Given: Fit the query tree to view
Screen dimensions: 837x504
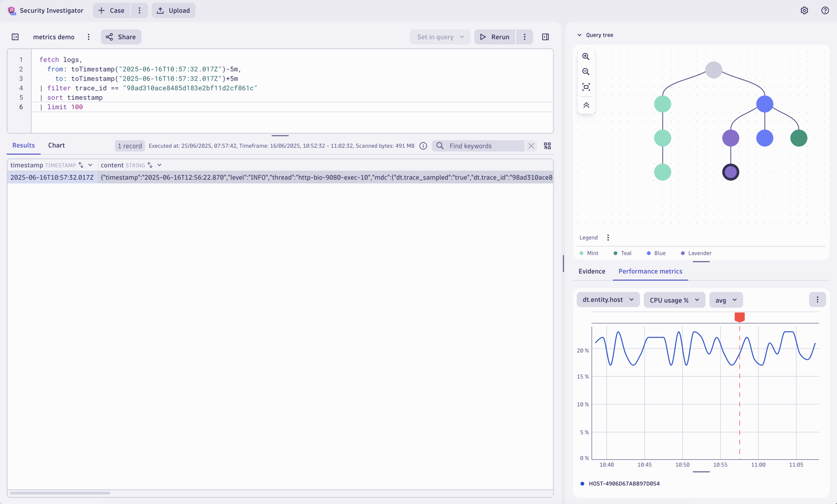Looking at the screenshot, I should coord(586,87).
